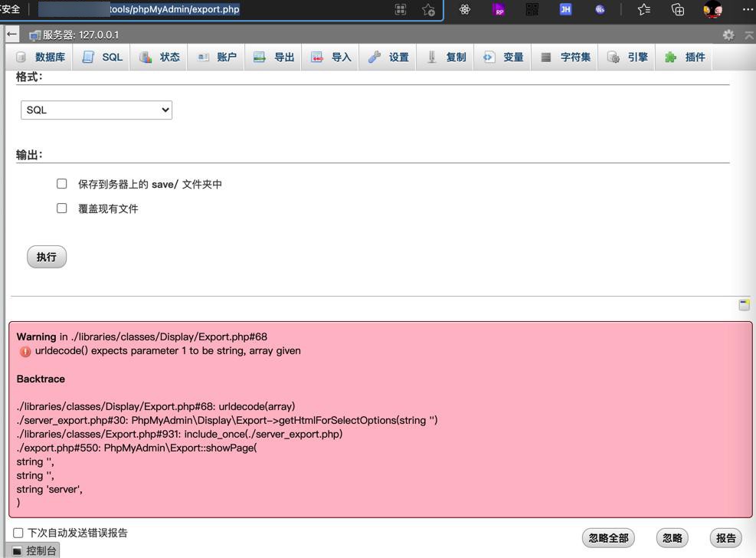
Task: Open the 导入 (Import) tab
Action: tap(331, 57)
